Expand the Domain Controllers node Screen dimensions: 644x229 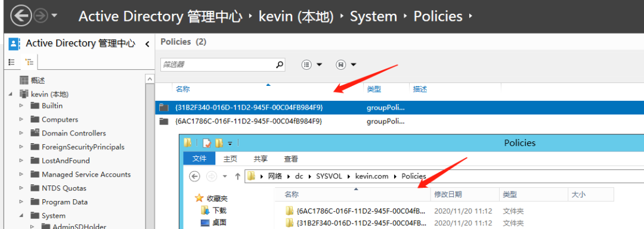21,133
